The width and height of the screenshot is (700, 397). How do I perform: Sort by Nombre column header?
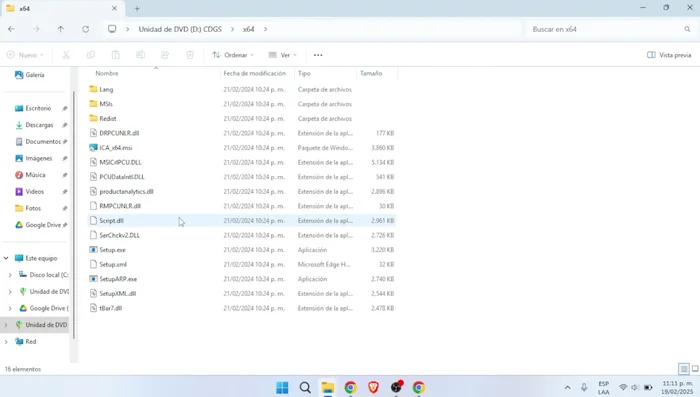(107, 73)
